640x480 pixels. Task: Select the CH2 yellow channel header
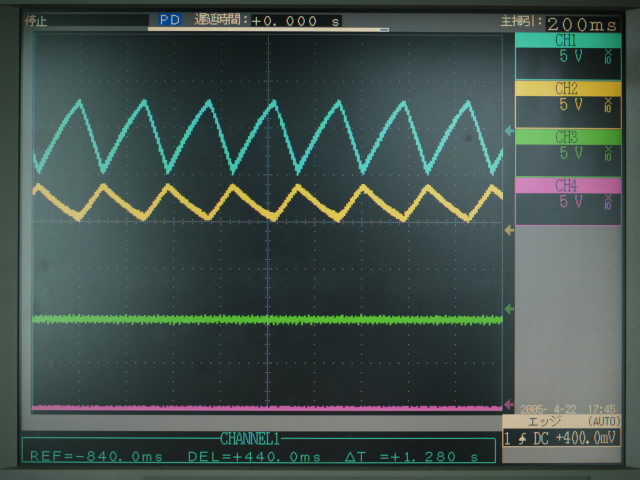pyautogui.click(x=566, y=89)
